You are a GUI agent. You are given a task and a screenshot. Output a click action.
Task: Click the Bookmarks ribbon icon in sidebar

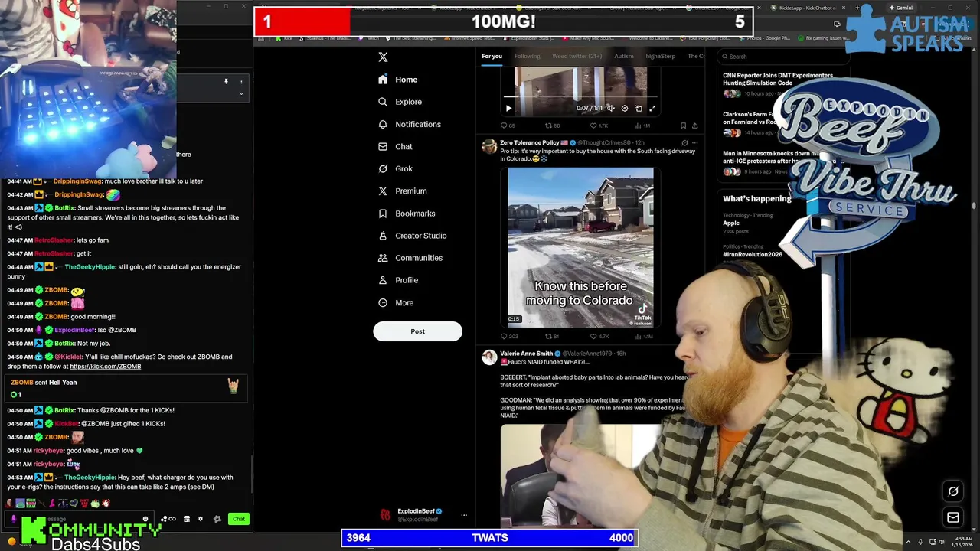[x=383, y=214]
